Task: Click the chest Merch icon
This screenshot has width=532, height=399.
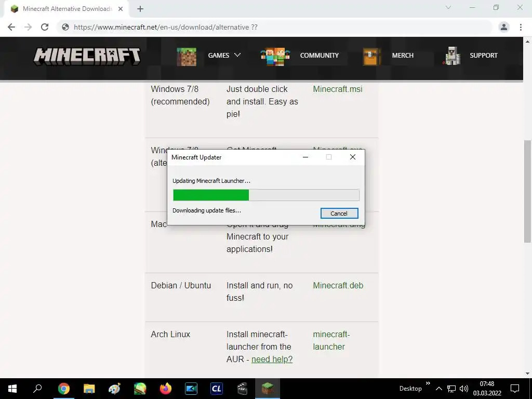Action: 371,56
